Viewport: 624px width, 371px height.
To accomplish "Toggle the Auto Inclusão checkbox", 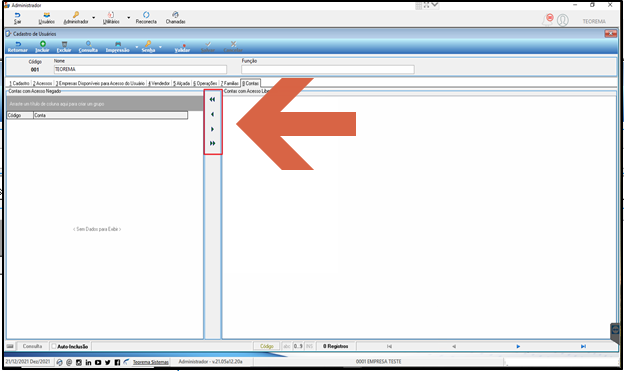I will [54, 346].
